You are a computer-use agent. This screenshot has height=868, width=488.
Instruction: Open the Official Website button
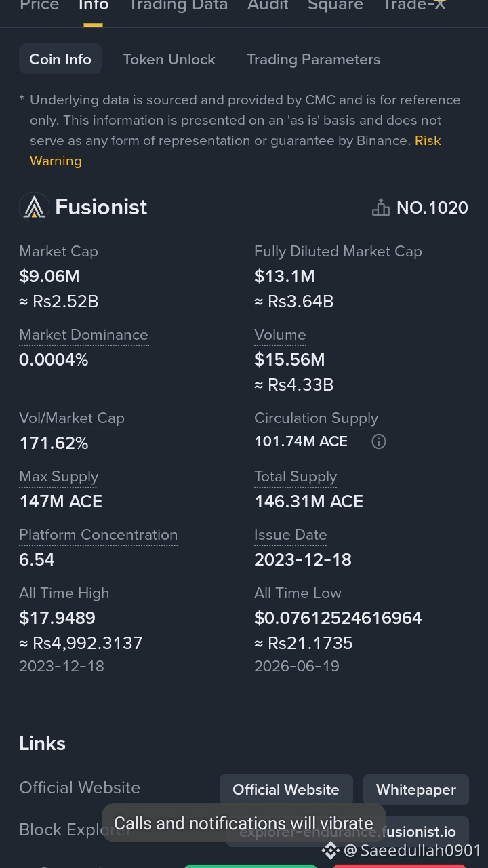click(x=286, y=790)
